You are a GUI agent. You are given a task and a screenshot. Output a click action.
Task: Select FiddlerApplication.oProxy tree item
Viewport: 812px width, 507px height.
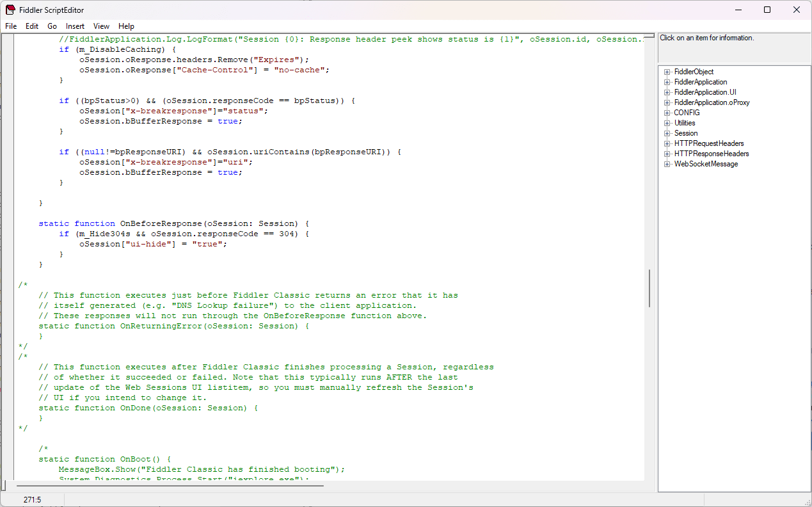tap(712, 102)
